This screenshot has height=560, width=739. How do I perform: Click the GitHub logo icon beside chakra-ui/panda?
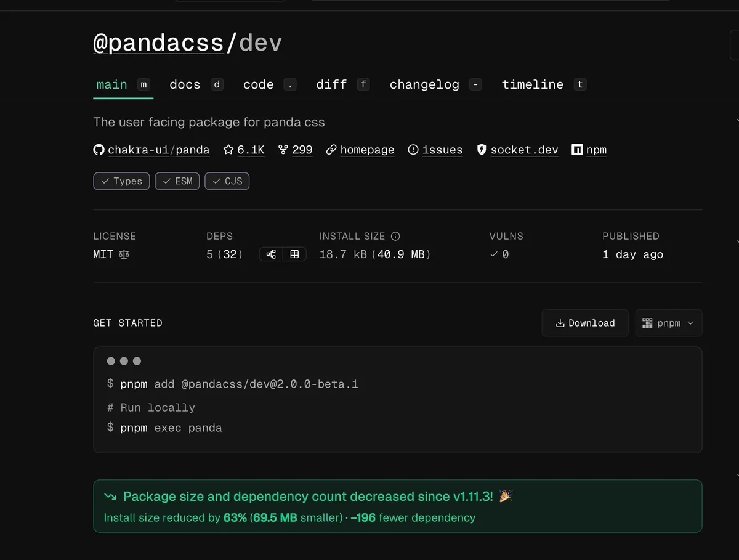tap(99, 150)
